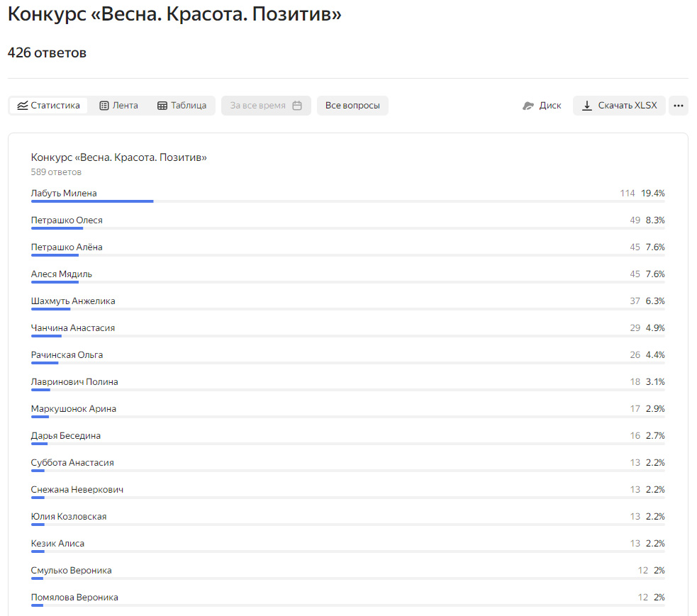Switch to the Статистика tab
The width and height of the screenshot is (697, 616).
click(x=48, y=106)
